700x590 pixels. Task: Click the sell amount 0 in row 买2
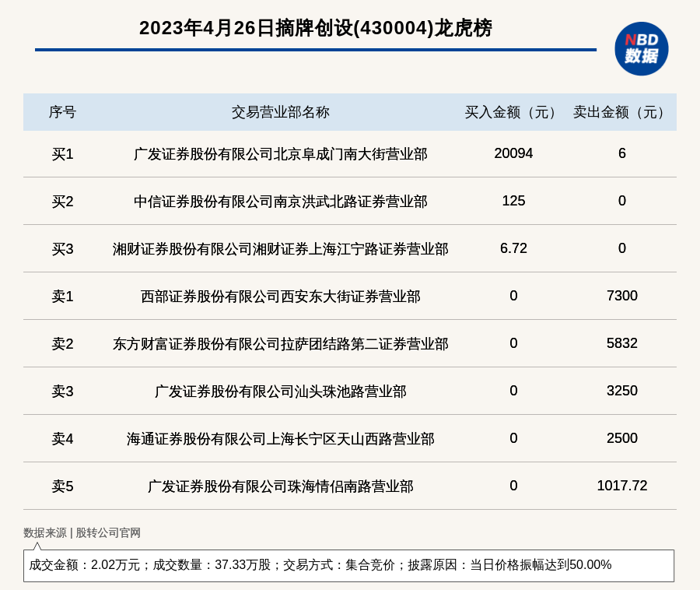point(622,201)
